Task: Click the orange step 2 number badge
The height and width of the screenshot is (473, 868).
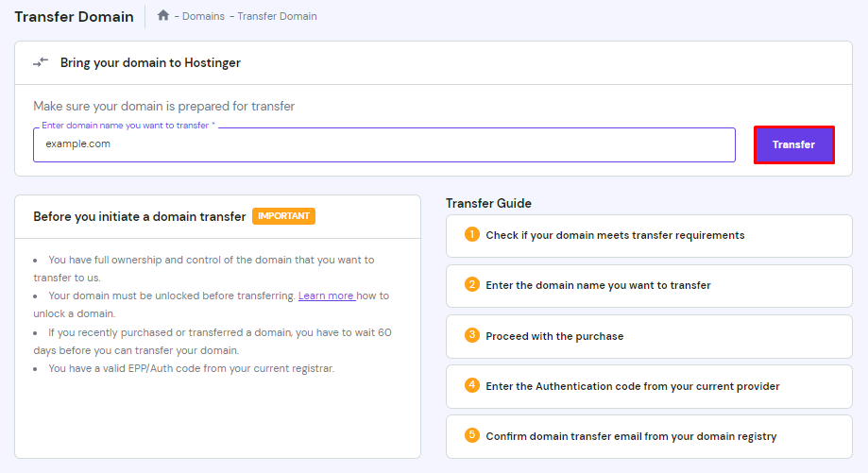Action: pos(472,285)
